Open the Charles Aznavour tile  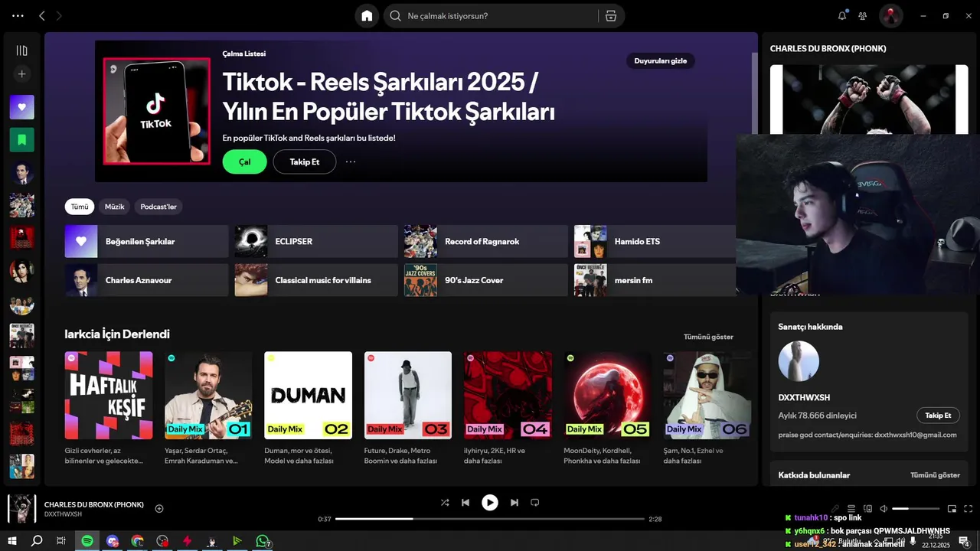point(146,280)
